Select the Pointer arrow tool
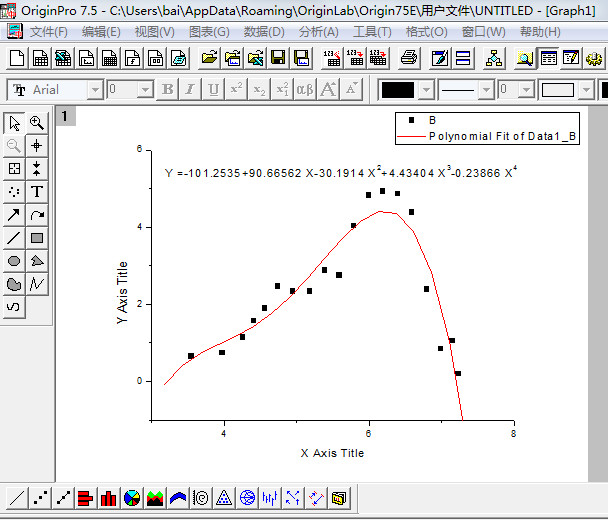Image resolution: width=608 pixels, height=520 pixels. (14, 123)
